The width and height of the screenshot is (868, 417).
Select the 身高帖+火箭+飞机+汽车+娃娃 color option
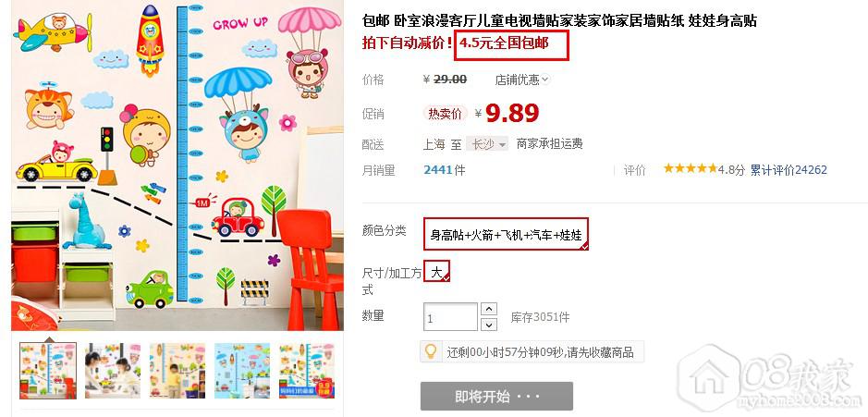pyautogui.click(x=506, y=234)
